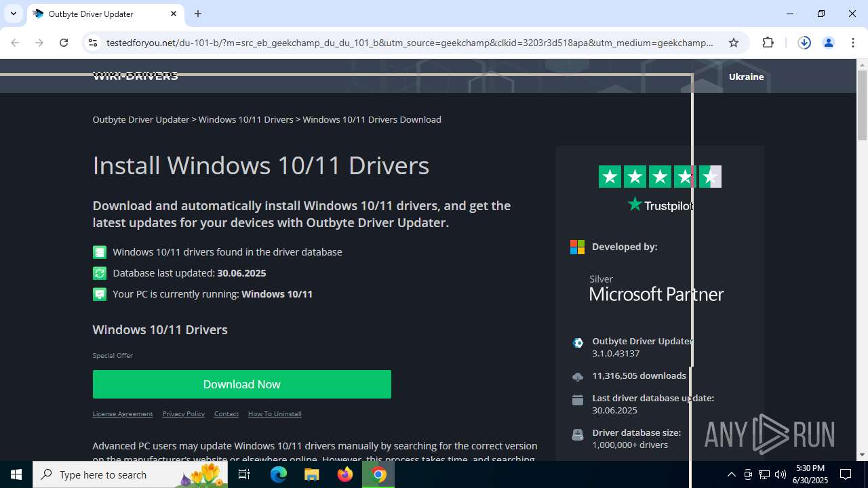Click the cloud downloads count icon
Image resolution: width=868 pixels, height=488 pixels.
(x=578, y=376)
